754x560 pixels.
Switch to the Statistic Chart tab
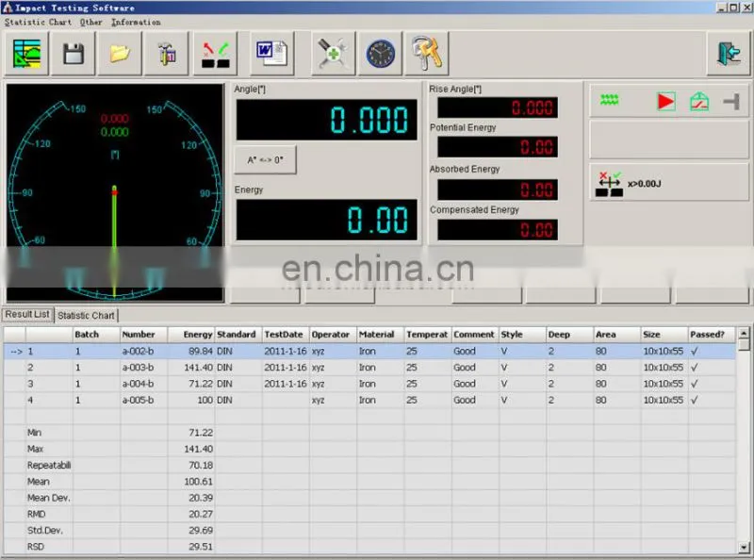pos(86,316)
